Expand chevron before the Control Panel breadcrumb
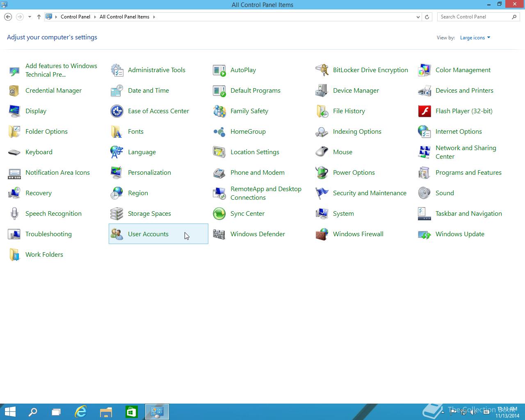 click(x=56, y=17)
